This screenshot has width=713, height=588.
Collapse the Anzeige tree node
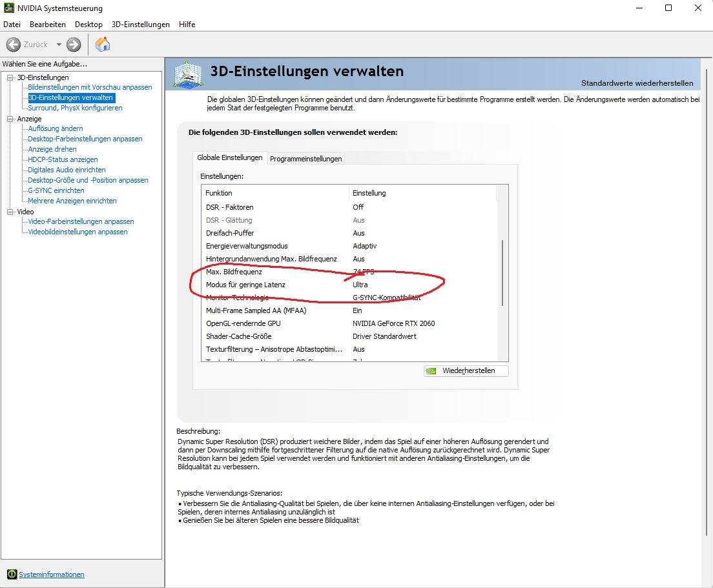coord(10,119)
